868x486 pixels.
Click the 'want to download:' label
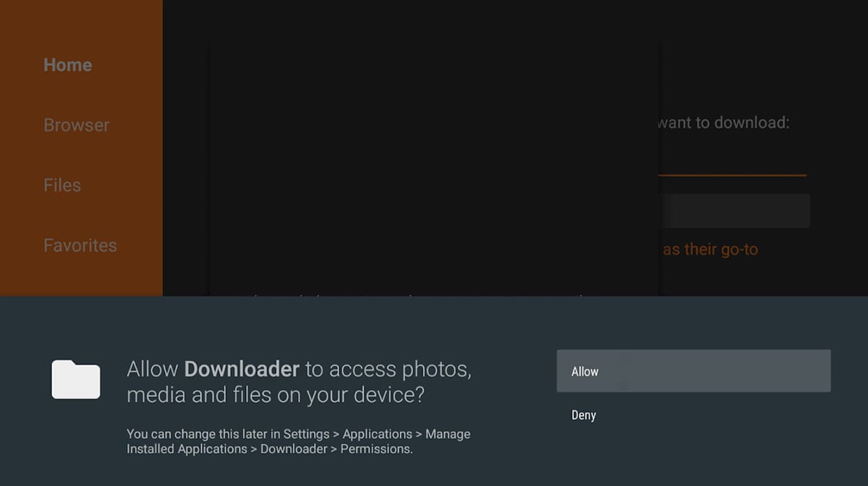coord(723,123)
